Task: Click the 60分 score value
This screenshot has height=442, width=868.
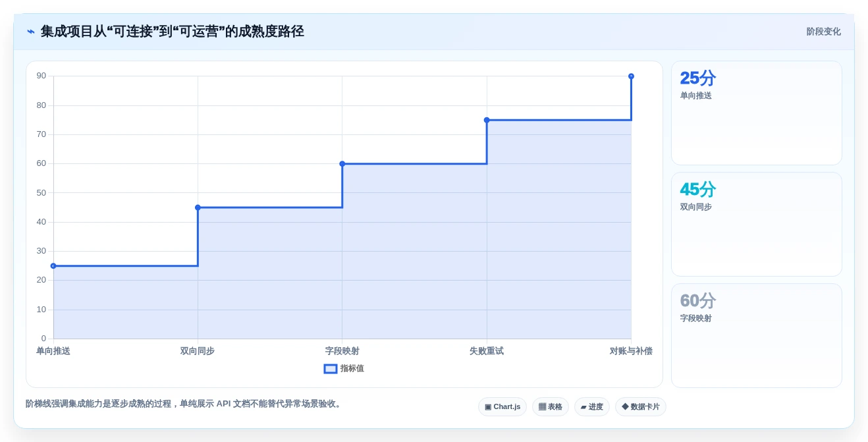Action: (698, 301)
